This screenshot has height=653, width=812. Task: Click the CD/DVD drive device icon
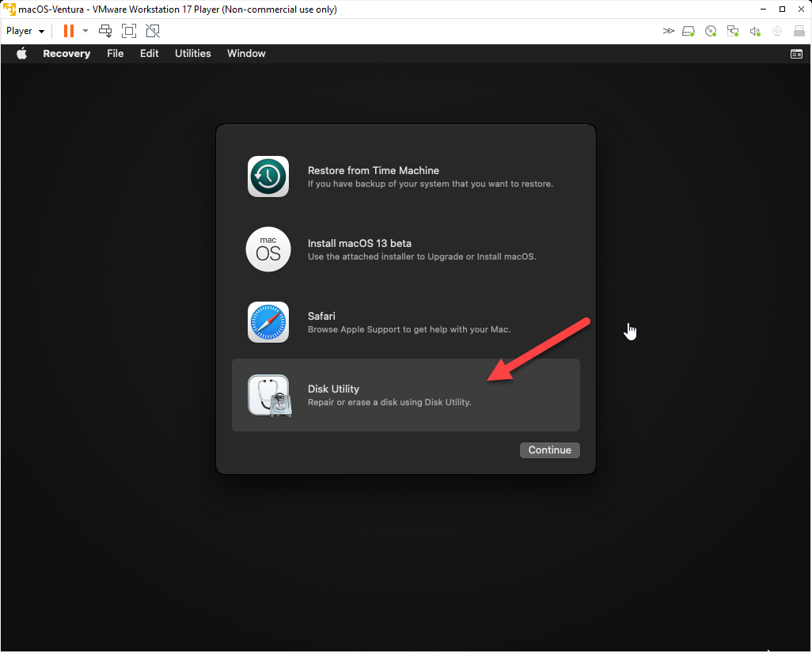711,31
